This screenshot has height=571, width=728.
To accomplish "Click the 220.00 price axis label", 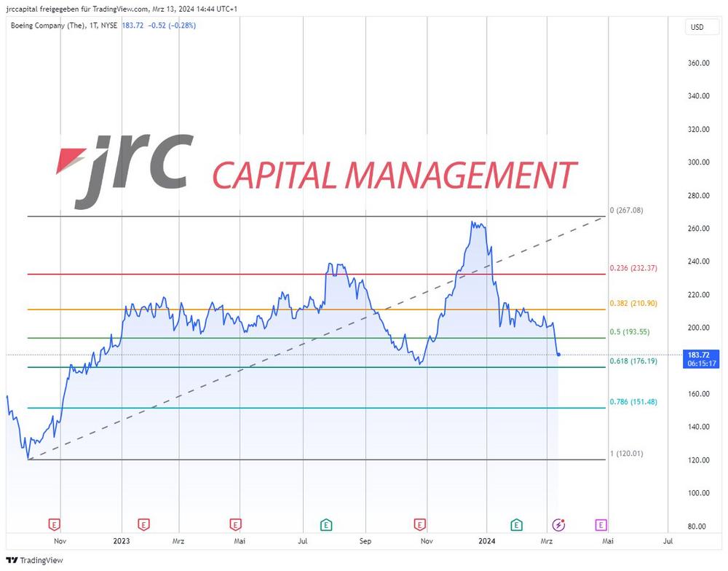I will pyautogui.click(x=699, y=294).
